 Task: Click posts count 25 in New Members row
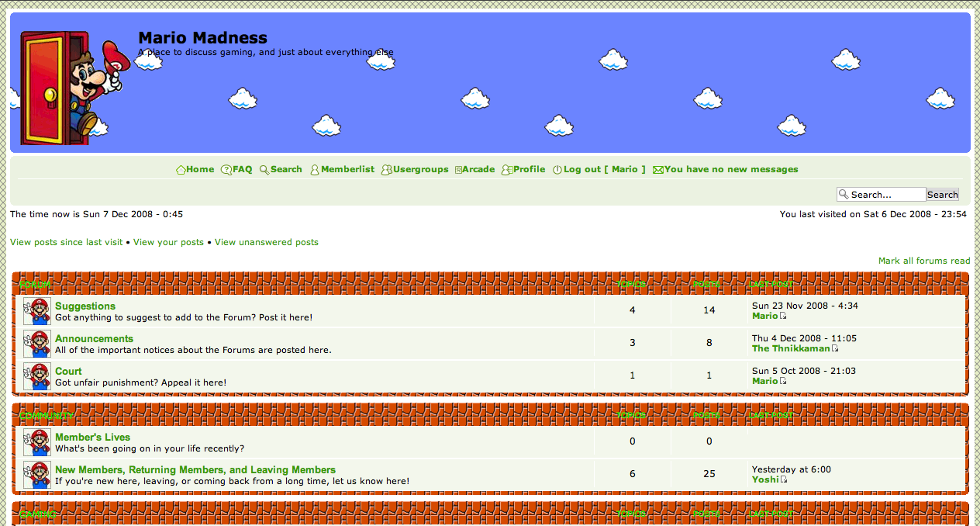tap(709, 474)
